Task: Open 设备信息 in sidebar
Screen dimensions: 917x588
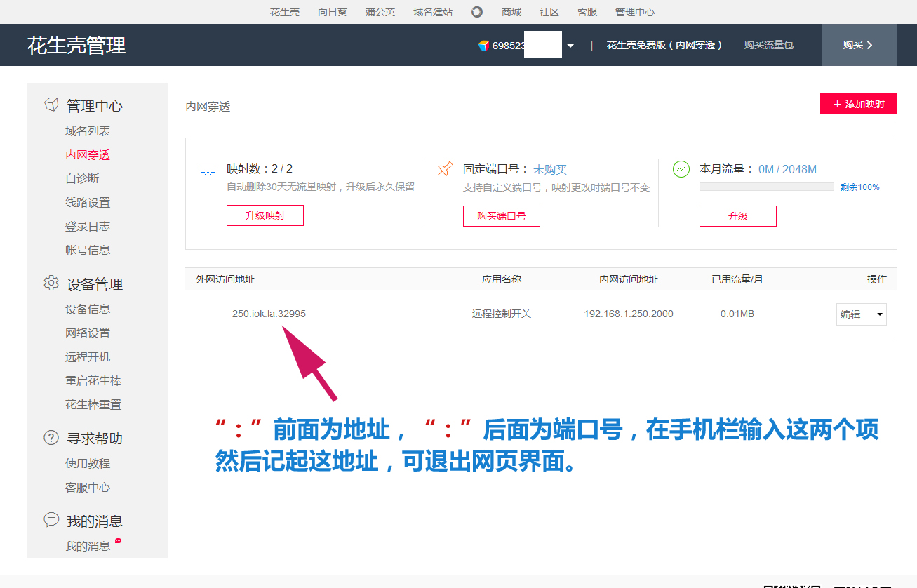Action: point(88,309)
